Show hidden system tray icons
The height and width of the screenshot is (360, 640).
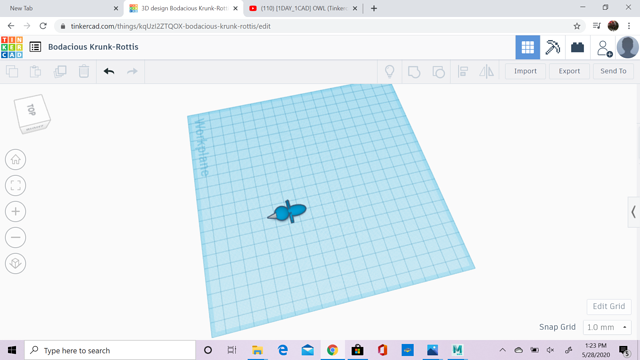[x=502, y=350]
